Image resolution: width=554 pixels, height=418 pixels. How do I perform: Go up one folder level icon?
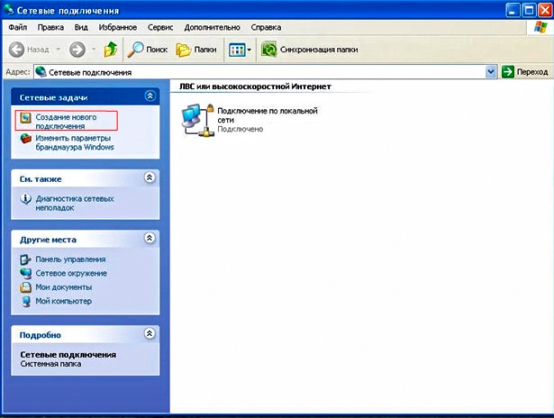point(111,49)
